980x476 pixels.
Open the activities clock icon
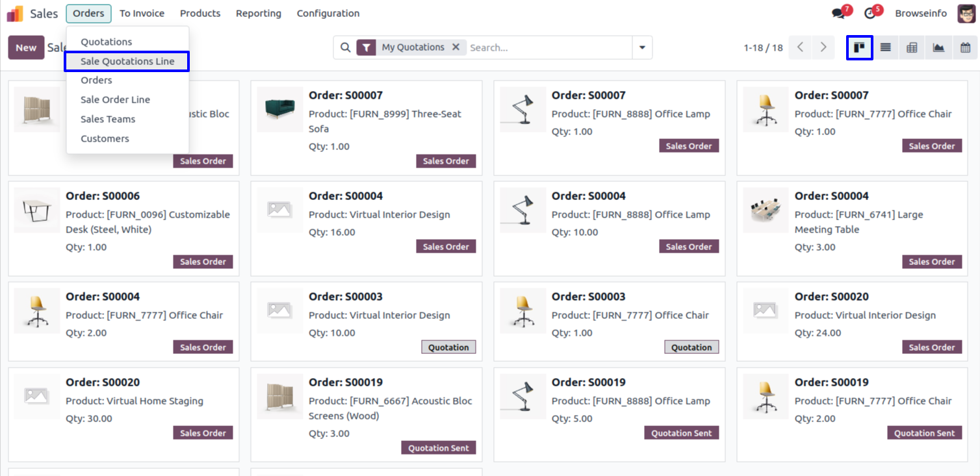(x=870, y=14)
